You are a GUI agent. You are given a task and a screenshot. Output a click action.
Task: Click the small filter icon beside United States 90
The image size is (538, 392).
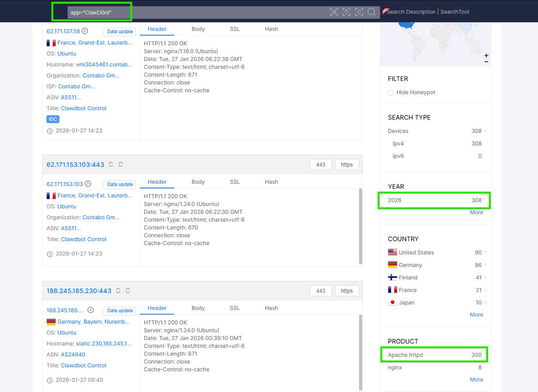pos(485,253)
